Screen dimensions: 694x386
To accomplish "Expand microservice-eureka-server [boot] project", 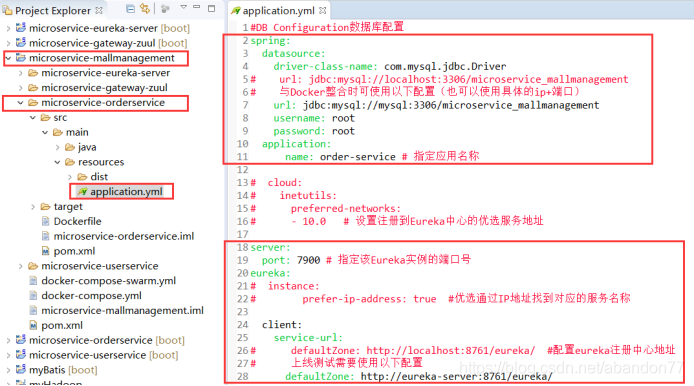I will click(x=8, y=28).
